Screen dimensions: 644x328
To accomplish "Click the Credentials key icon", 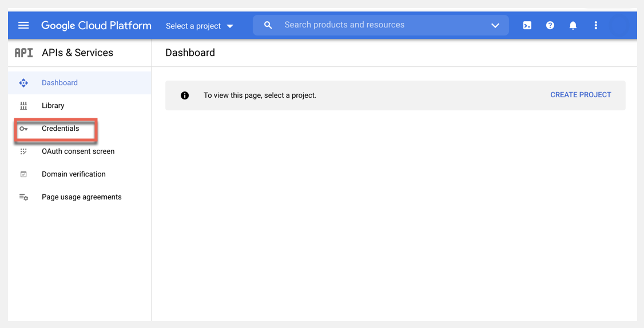I will pos(23,129).
